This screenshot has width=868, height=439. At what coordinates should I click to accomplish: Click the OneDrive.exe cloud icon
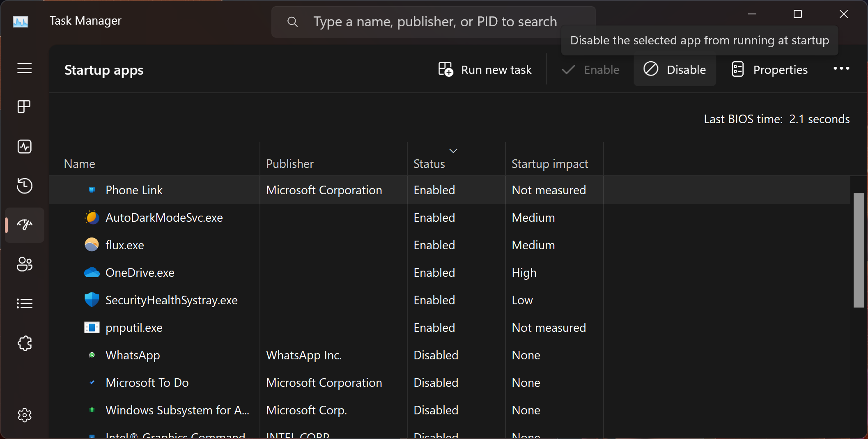[x=92, y=272]
